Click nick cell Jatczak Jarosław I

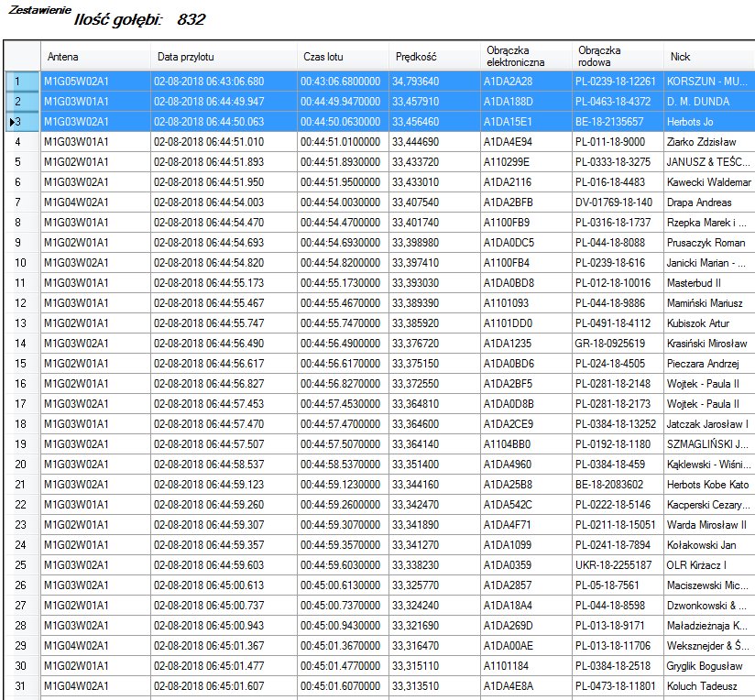pos(709,424)
